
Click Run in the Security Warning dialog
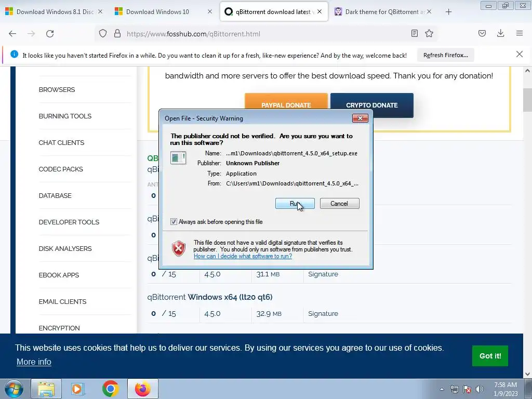[x=295, y=203]
